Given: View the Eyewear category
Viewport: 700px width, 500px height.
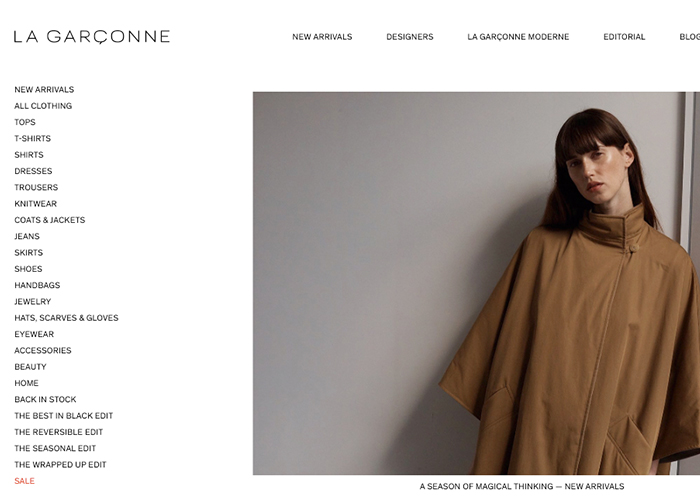Looking at the screenshot, I should 34,334.
